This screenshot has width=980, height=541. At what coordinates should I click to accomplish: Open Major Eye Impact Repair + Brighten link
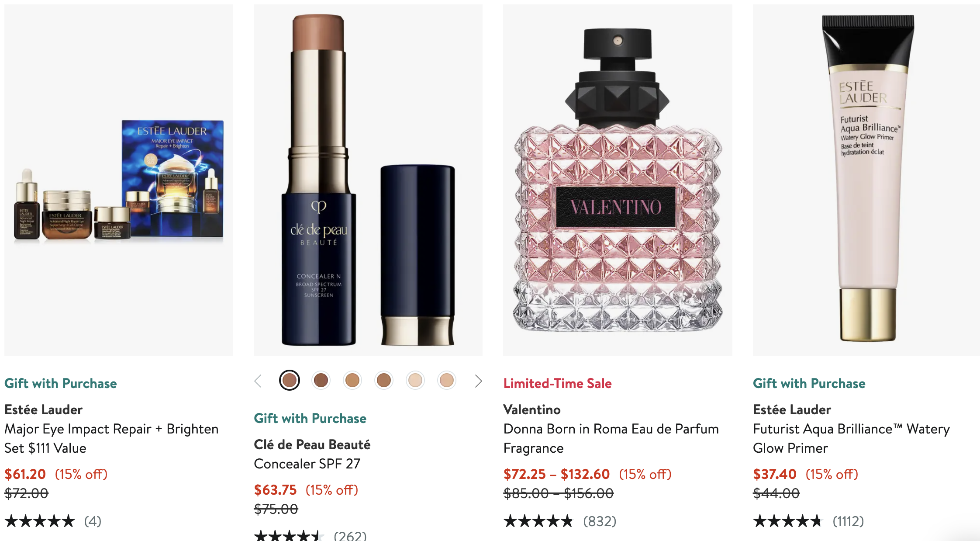tap(111, 438)
